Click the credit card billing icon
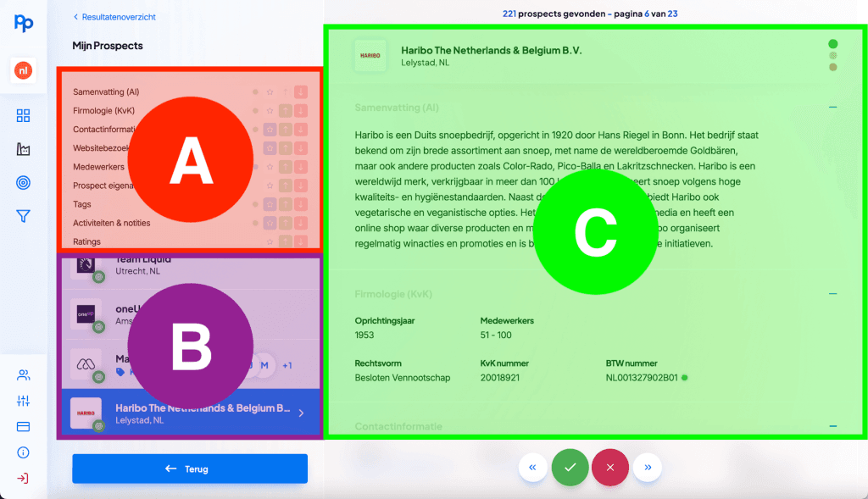Viewport: 868px width, 499px height. (x=24, y=426)
